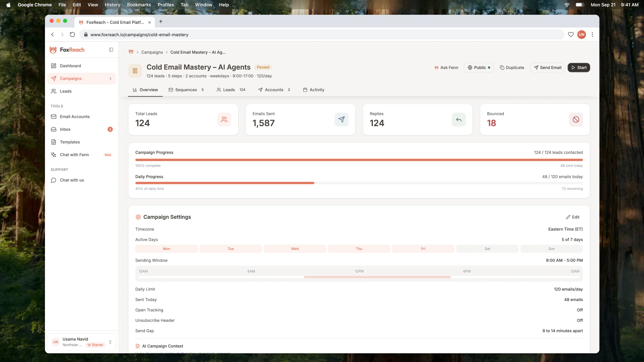Click the fox home breadcrumb icon
Image resolution: width=644 pixels, height=362 pixels.
131,52
